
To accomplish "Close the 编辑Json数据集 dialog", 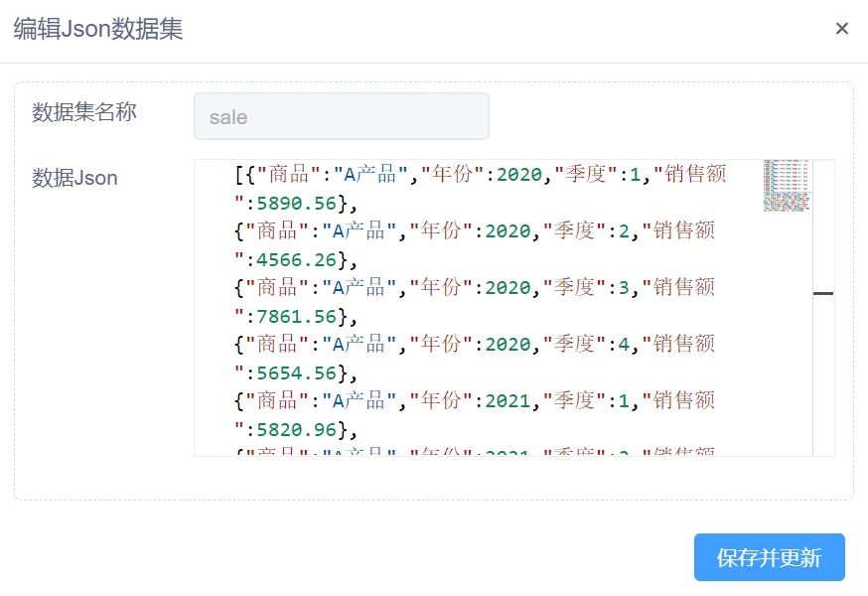I will click(x=841, y=28).
